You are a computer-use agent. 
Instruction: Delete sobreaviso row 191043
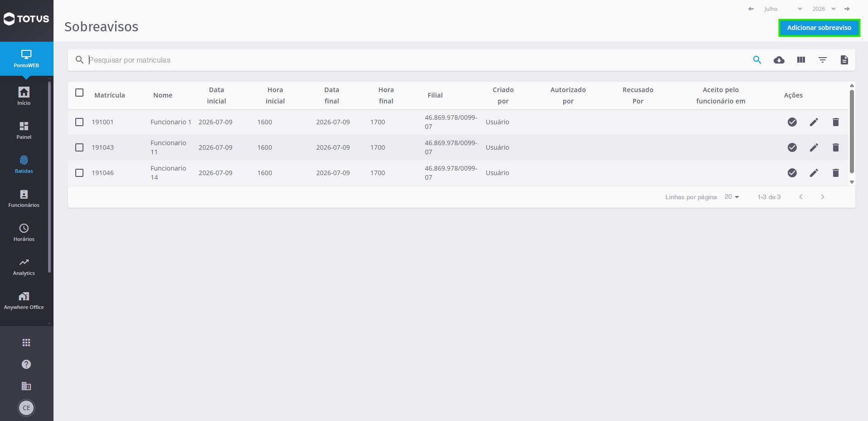click(x=836, y=147)
